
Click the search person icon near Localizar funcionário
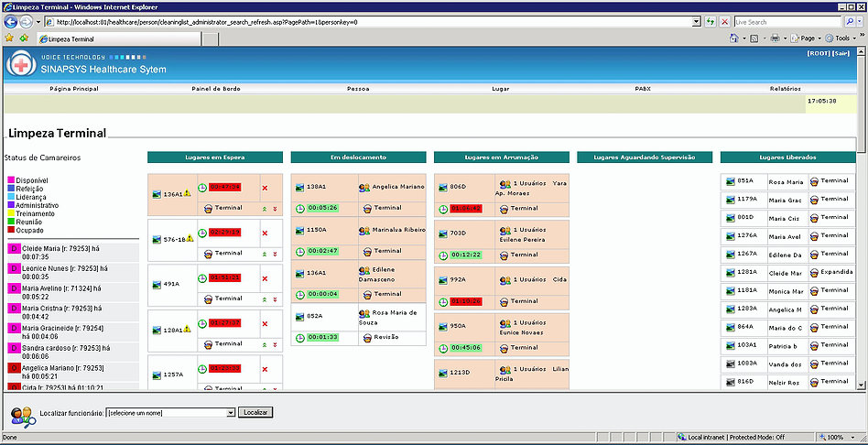pos(21,415)
